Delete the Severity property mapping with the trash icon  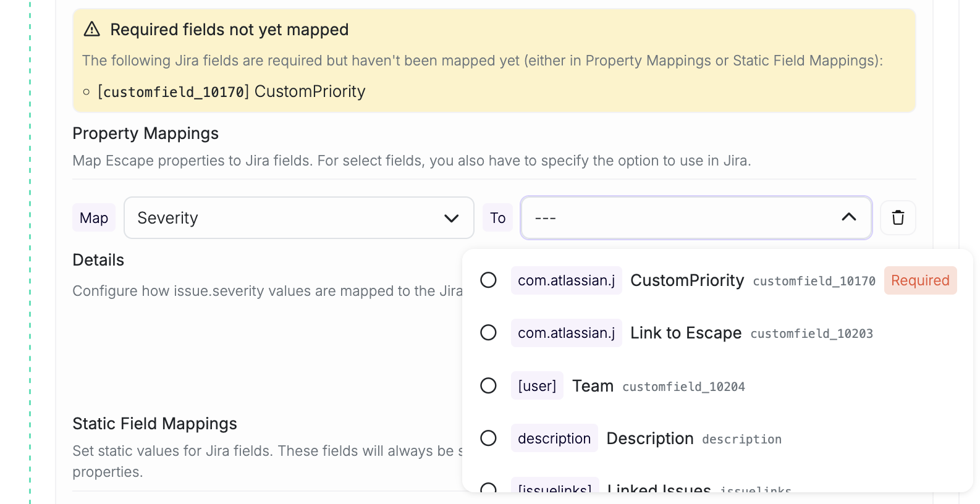click(x=898, y=217)
